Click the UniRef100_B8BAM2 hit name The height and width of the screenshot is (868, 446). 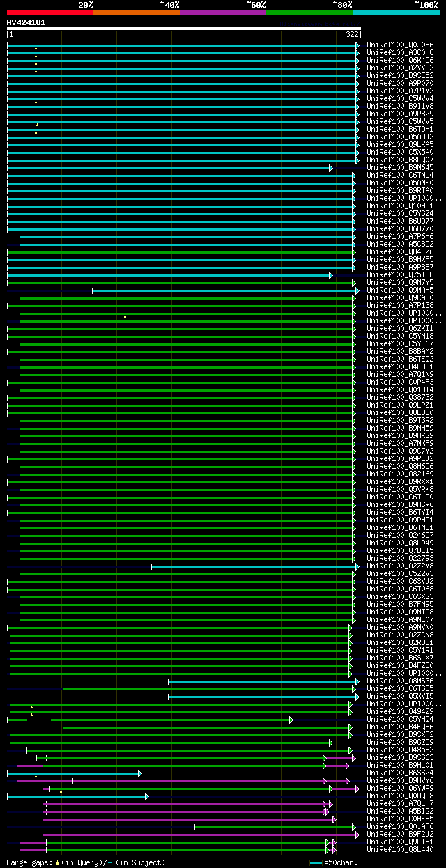point(400,351)
